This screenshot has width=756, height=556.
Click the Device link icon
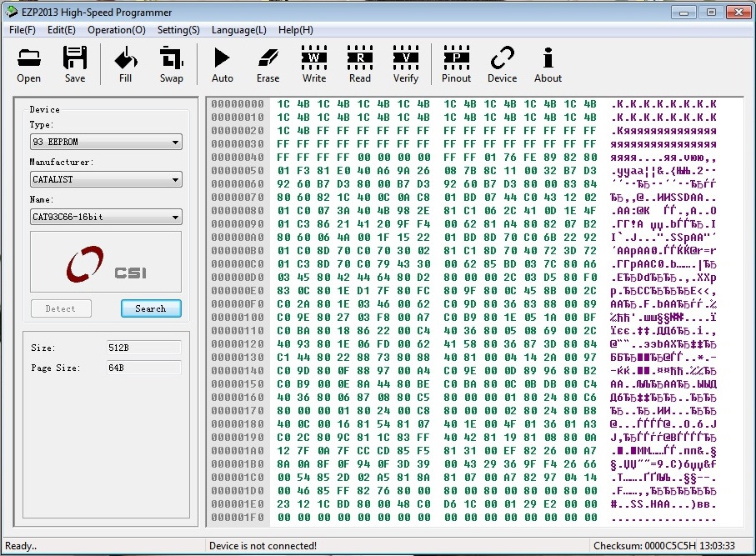[502, 64]
